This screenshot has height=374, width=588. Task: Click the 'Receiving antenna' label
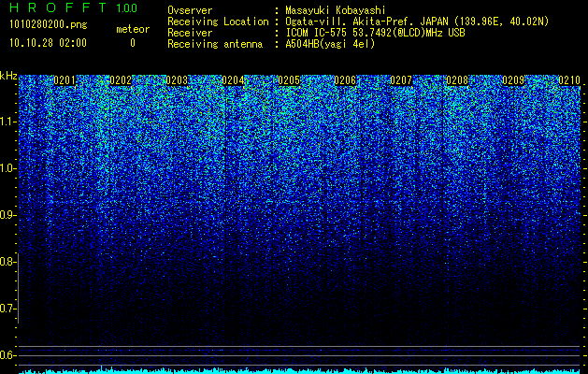click(x=215, y=44)
